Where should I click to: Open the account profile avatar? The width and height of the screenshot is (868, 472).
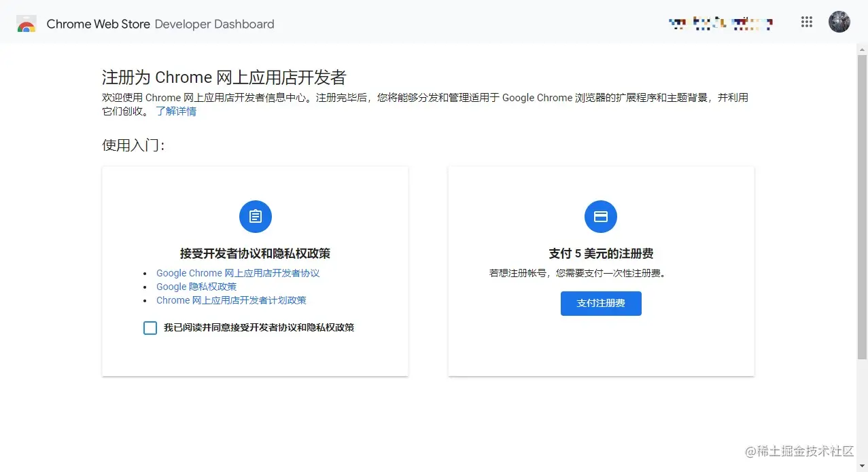coord(839,22)
